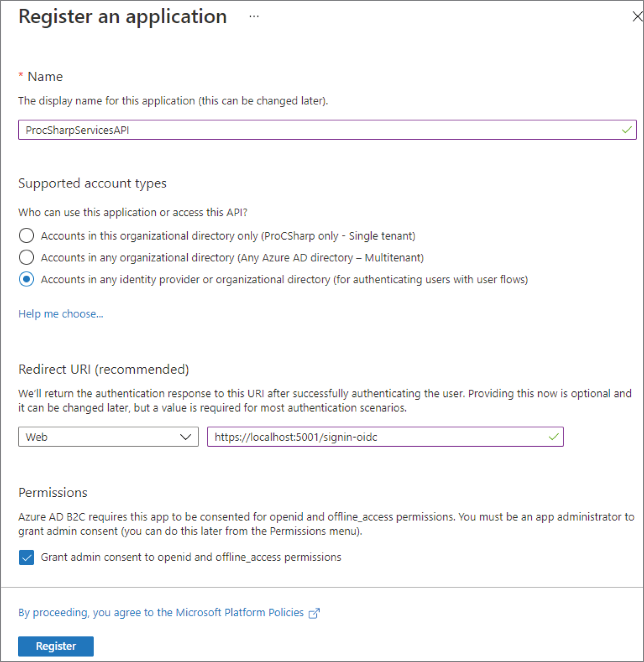Click the green checkmark in the Name field
The width and height of the screenshot is (644, 662).
pyautogui.click(x=626, y=130)
